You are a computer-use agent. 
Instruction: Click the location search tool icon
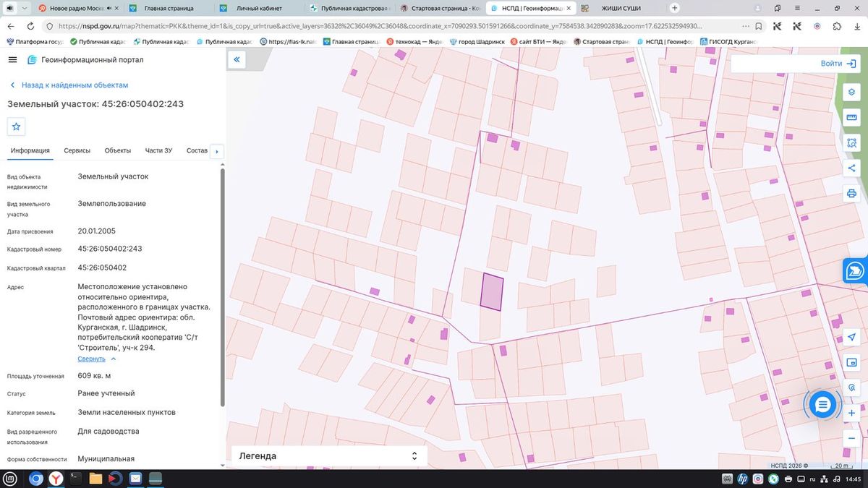pyautogui.click(x=851, y=388)
